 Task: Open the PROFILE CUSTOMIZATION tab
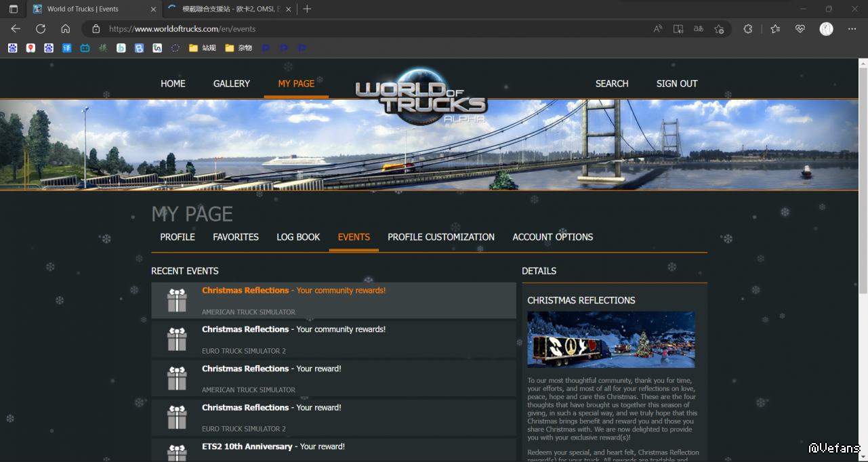(x=441, y=237)
